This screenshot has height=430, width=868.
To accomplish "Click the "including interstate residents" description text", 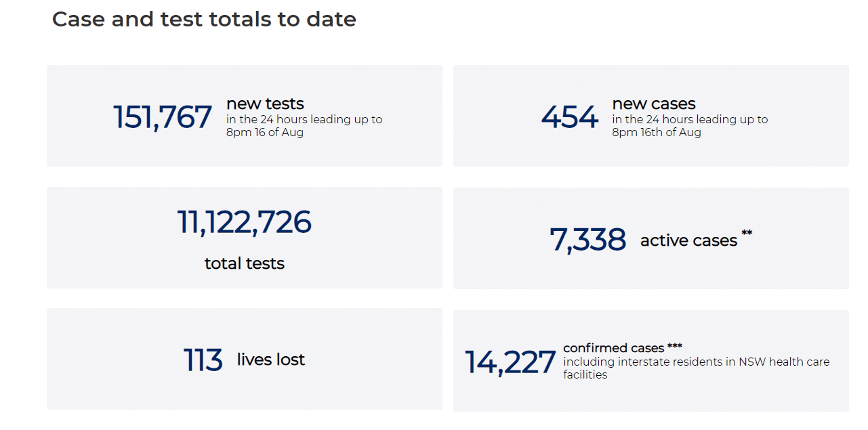I will [x=696, y=362].
